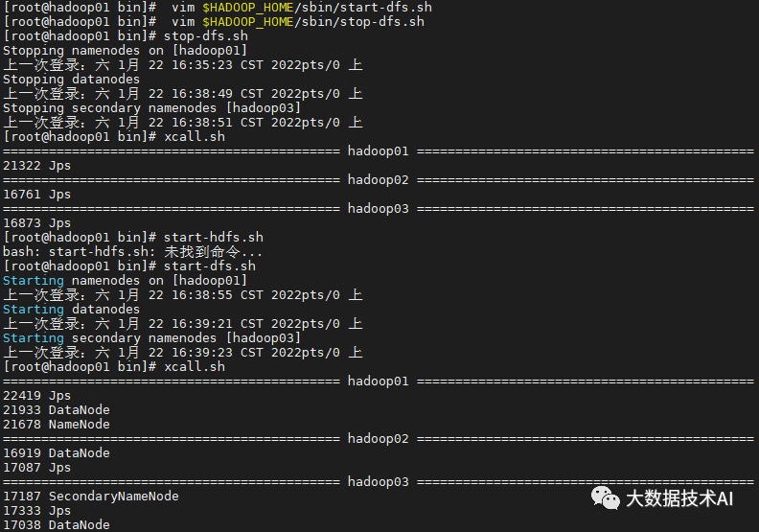Select the 17333 Jps process line

coord(36,511)
